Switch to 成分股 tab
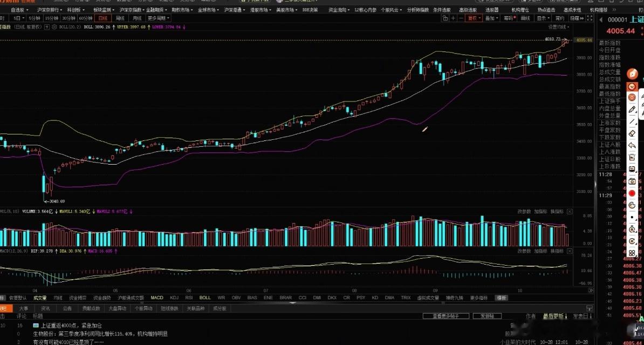This screenshot has width=644, height=345. 219,308
